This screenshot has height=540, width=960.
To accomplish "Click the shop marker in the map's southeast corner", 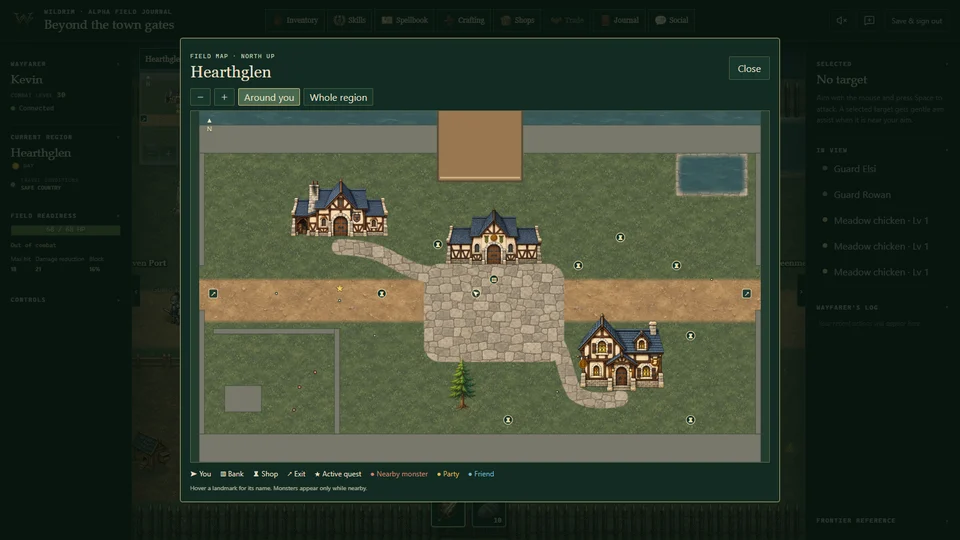I will point(691,420).
